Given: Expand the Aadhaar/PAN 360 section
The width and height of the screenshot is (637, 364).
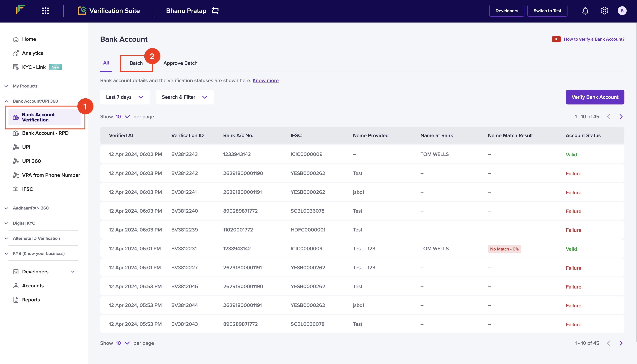Looking at the screenshot, I should 31,208.
